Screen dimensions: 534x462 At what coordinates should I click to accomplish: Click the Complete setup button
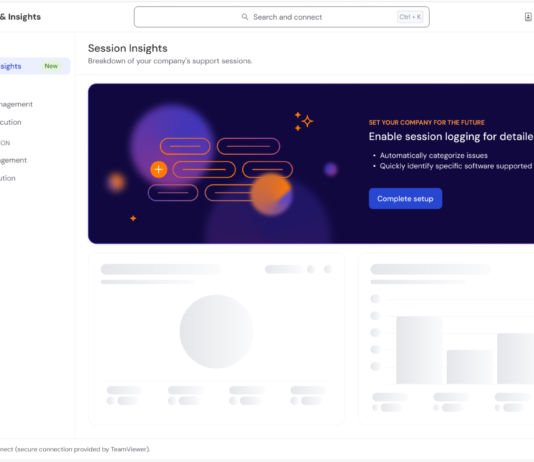coord(405,198)
